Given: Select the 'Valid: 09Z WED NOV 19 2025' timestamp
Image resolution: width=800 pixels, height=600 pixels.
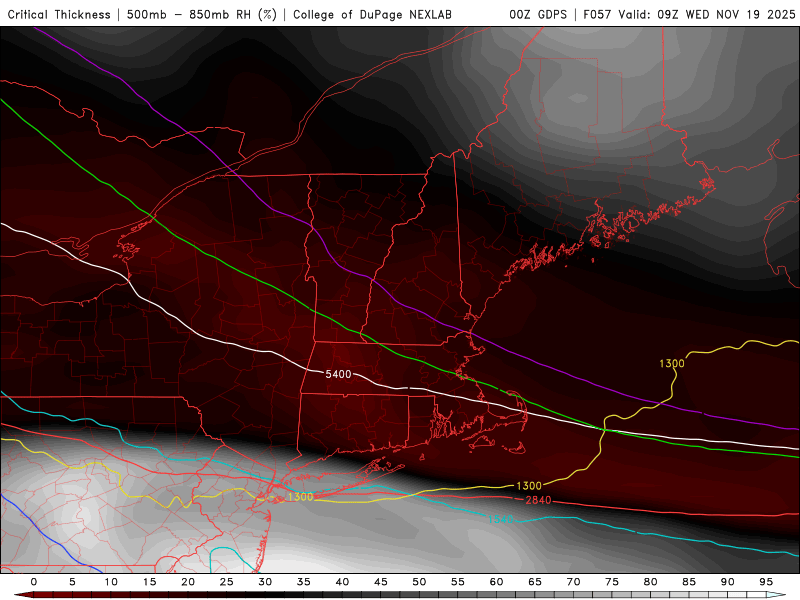Looking at the screenshot, I should (707, 15).
